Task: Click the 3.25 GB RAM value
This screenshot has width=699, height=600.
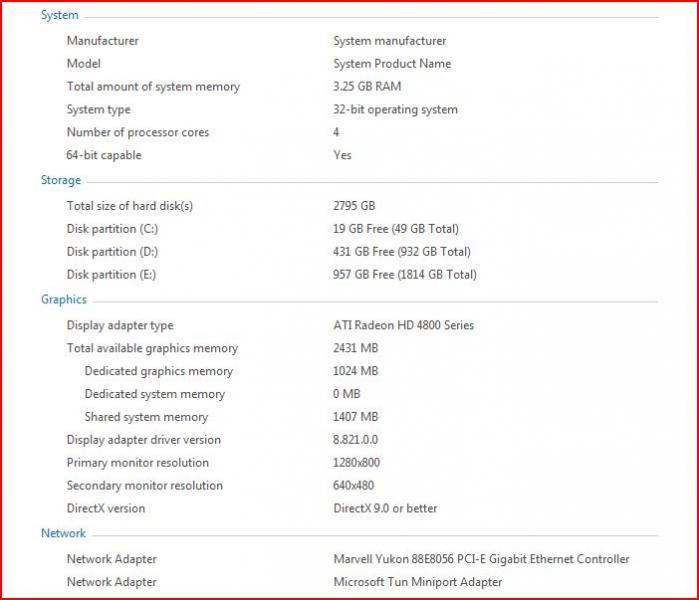Action: pos(367,86)
